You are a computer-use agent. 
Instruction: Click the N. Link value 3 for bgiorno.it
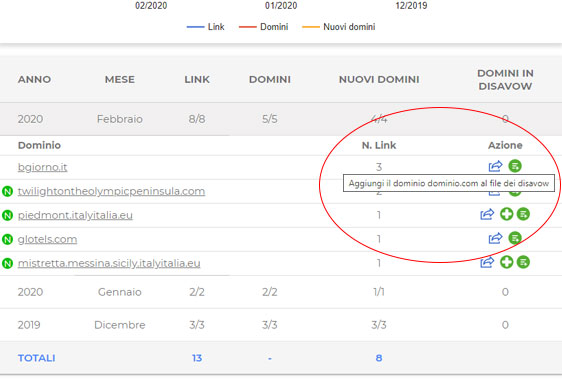click(x=379, y=167)
